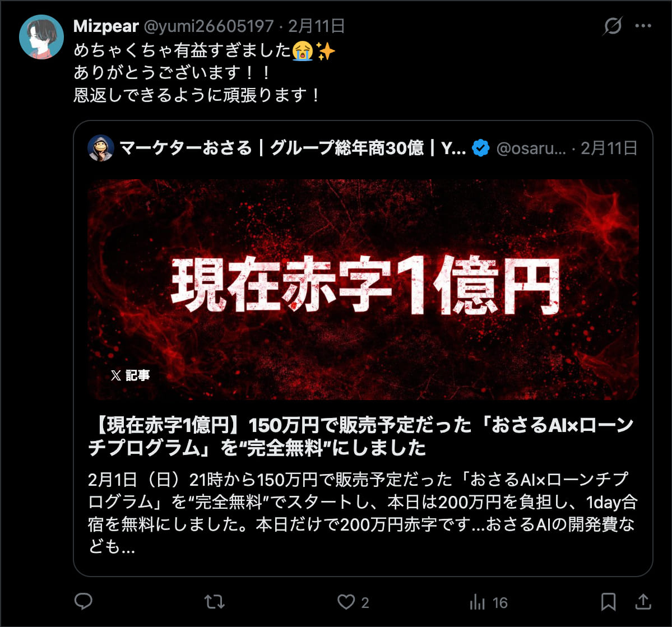Open Mizpear's profile avatar
The width and height of the screenshot is (672, 627).
(x=41, y=37)
